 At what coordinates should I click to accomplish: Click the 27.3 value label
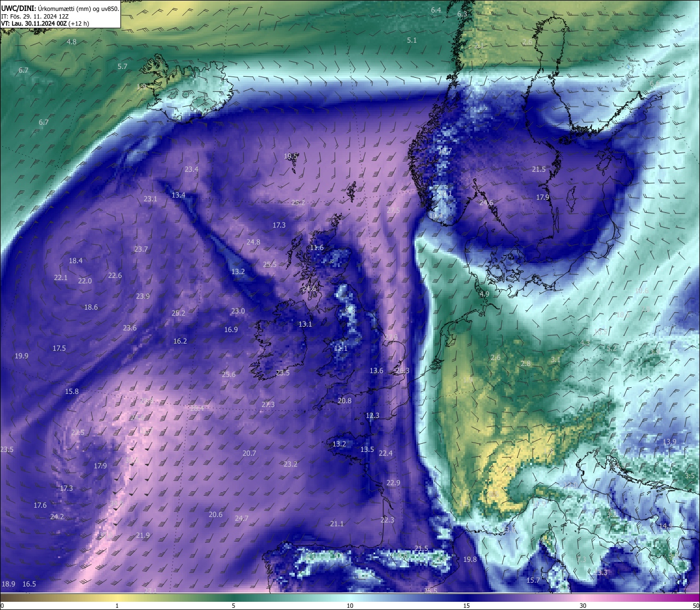pyautogui.click(x=268, y=405)
